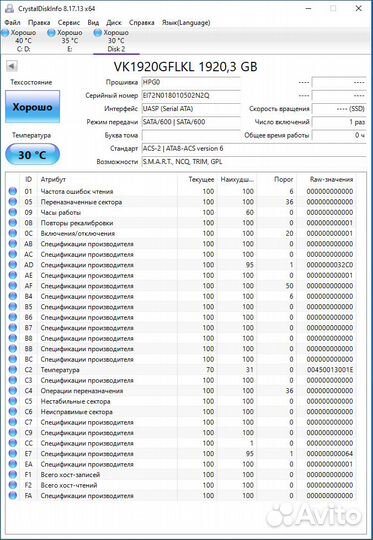Click status icon of attribute AD

point(13,265)
